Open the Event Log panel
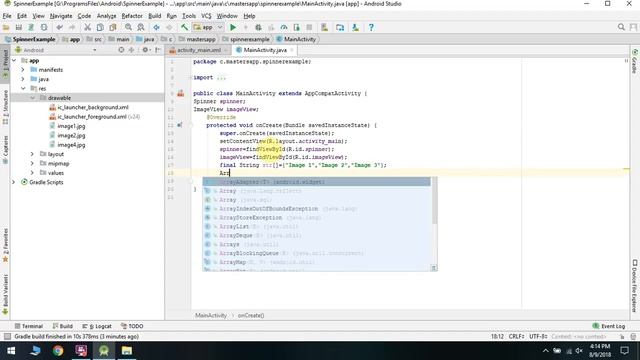Viewport: 640px width, 360px height. [x=609, y=326]
